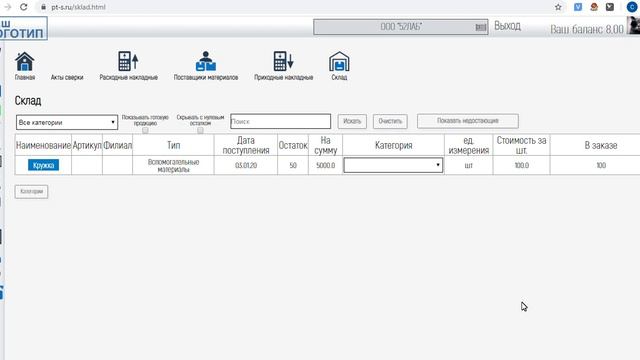Image resolution: width=640 pixels, height=360 pixels.
Task: Open the Кружка item button
Action: click(x=43, y=165)
